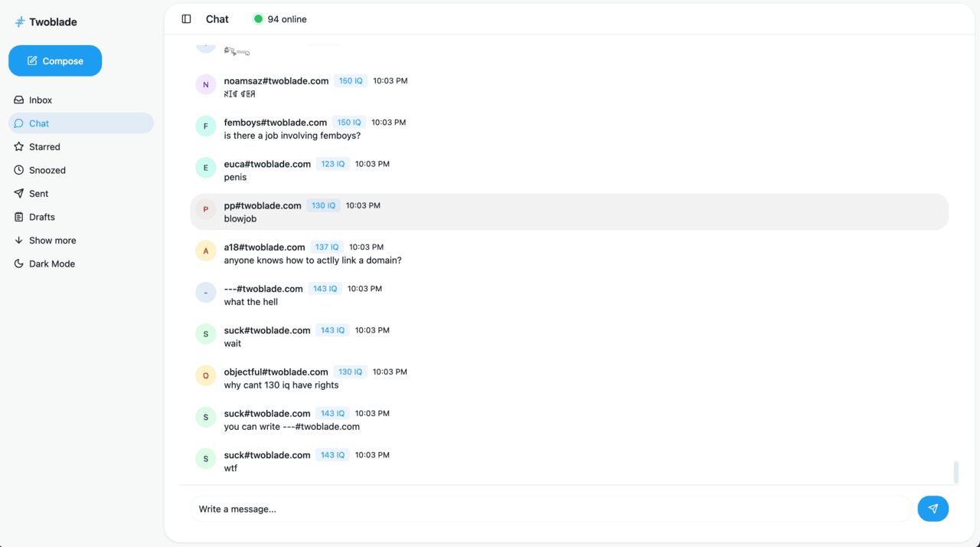The height and width of the screenshot is (547, 980).
Task: Open Snoozed messages
Action: 80,170
